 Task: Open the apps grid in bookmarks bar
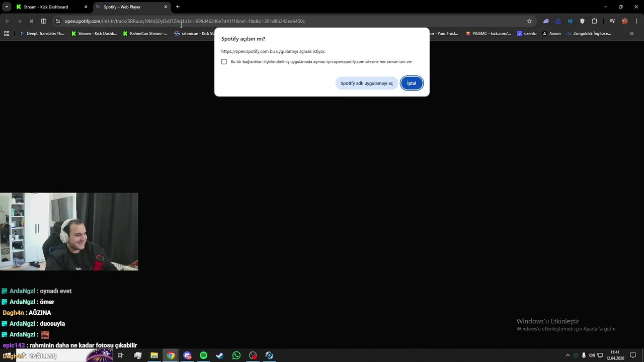(7, 34)
